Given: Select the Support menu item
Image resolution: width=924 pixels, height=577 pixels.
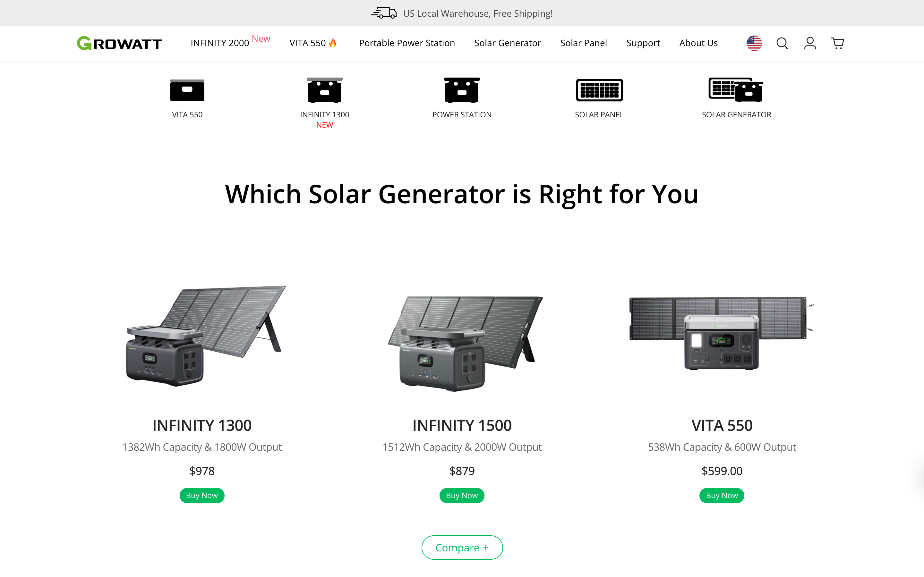Looking at the screenshot, I should [x=643, y=43].
